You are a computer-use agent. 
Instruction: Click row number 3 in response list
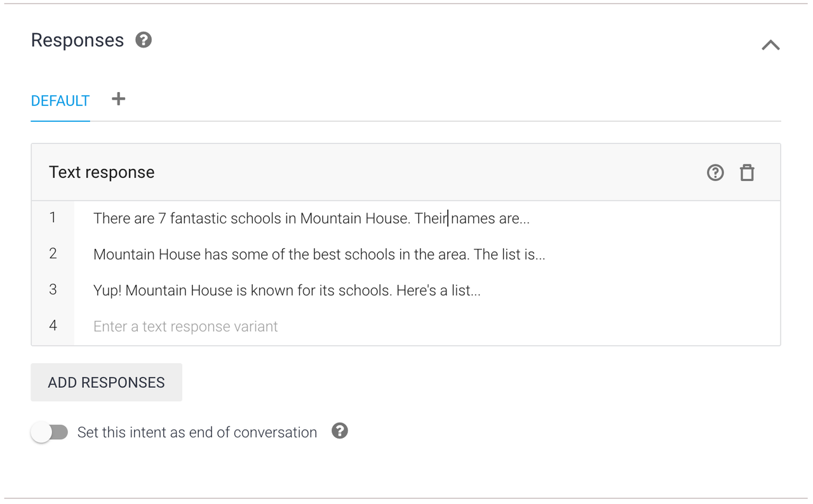[x=53, y=289]
